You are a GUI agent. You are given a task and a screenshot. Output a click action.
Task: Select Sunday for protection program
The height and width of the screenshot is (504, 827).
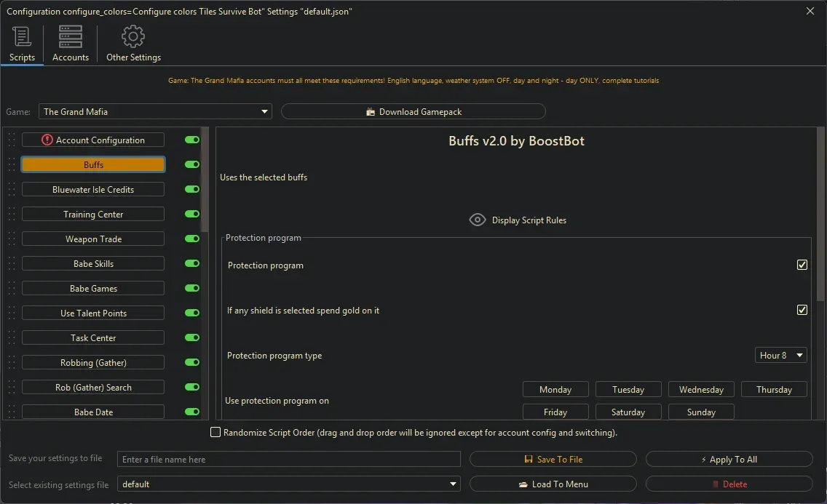701,412
